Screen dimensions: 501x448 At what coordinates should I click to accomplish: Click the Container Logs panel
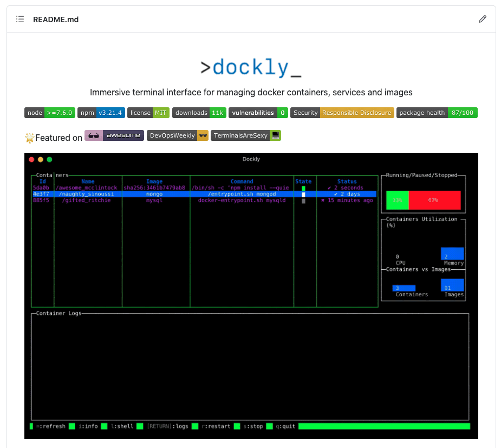[x=250, y=366]
